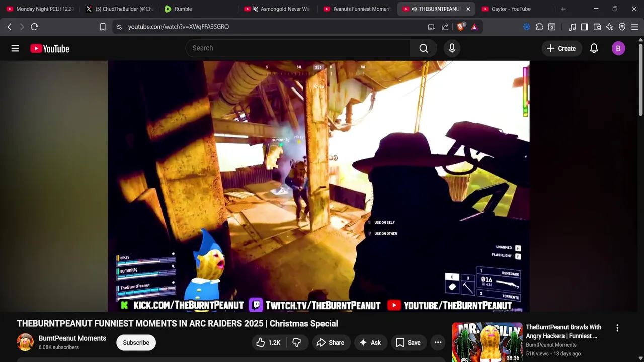Open the browser main menu
644x362 pixels.
635,27
